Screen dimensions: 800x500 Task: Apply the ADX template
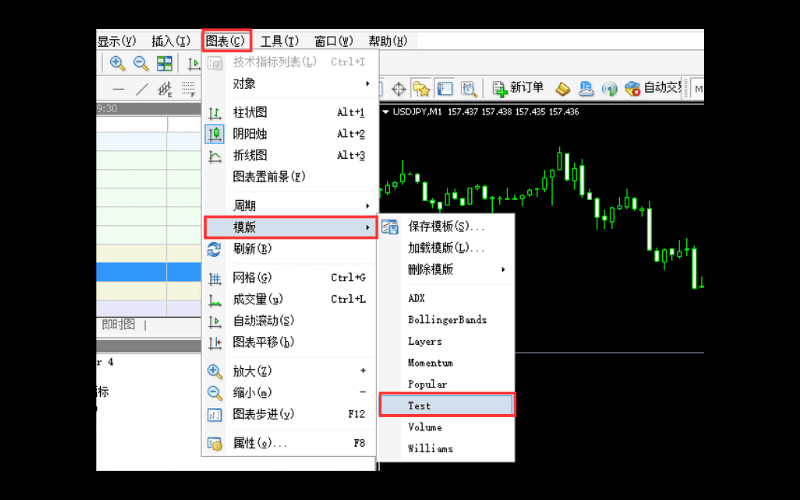tap(446, 298)
